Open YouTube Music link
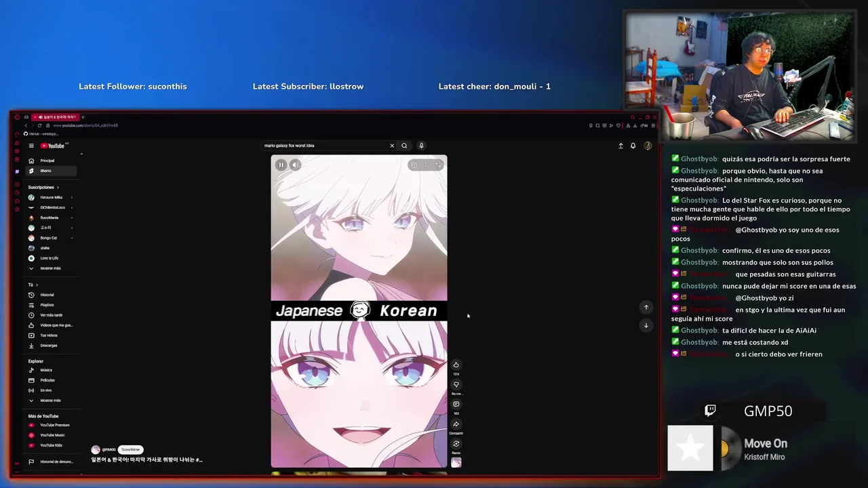 pos(52,435)
